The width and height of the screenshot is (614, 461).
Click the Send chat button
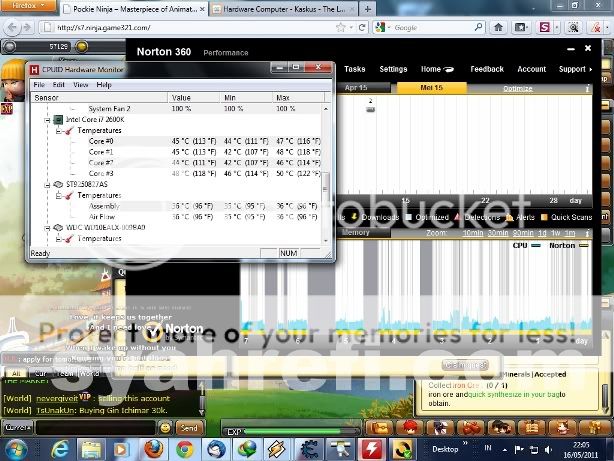[x=190, y=428]
